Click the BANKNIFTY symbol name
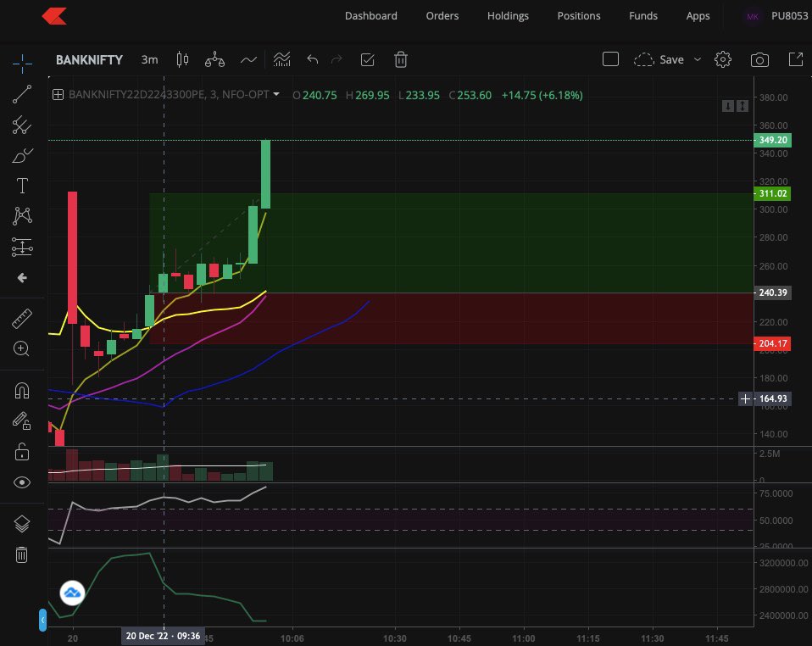Image resolution: width=812 pixels, height=646 pixels. click(89, 60)
